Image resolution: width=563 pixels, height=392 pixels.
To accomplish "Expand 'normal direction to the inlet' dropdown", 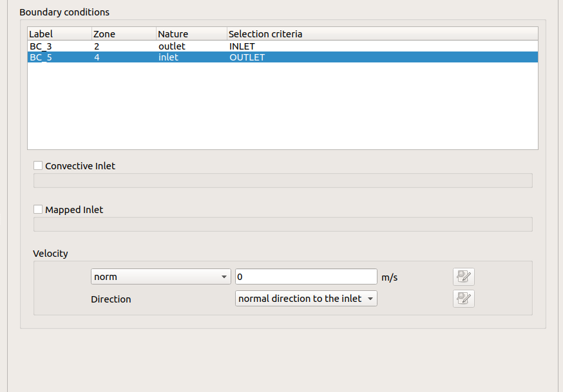I will [x=306, y=299].
